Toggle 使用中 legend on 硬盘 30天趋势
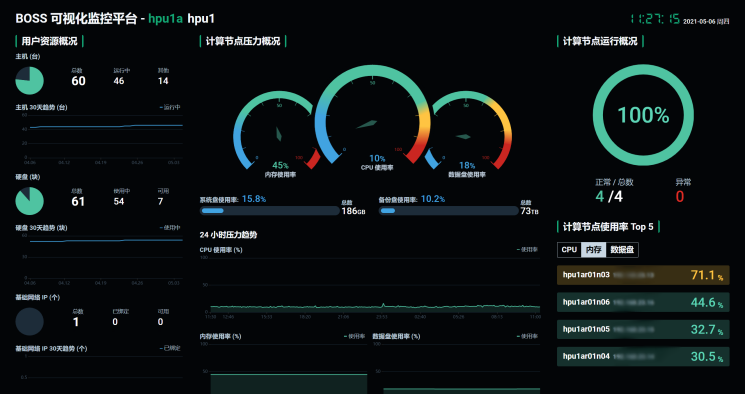This screenshot has width=745, height=394. tap(170, 228)
